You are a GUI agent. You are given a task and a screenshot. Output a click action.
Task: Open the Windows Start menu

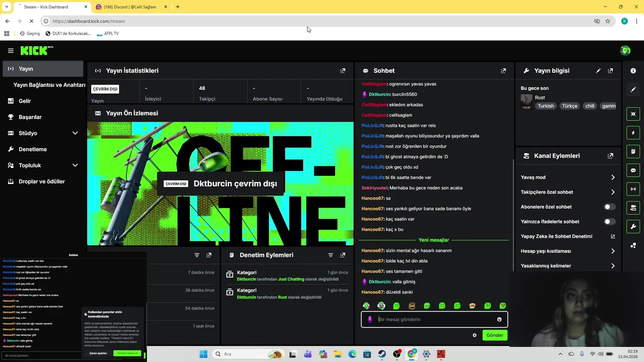203,354
